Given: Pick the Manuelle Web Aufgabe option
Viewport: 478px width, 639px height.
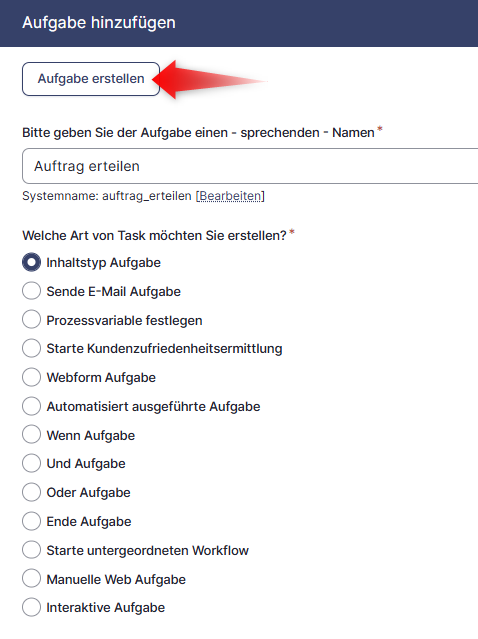Looking at the screenshot, I should point(31,579).
